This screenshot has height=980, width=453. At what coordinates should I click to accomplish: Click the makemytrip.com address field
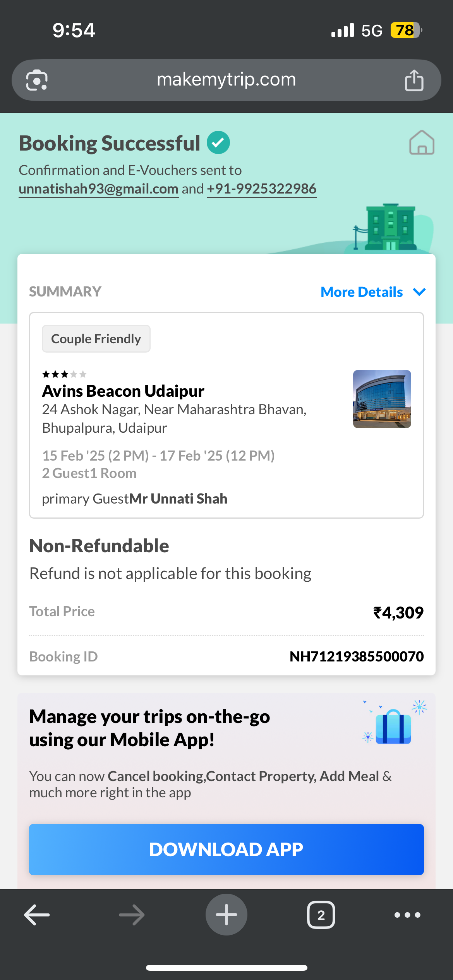(226, 80)
